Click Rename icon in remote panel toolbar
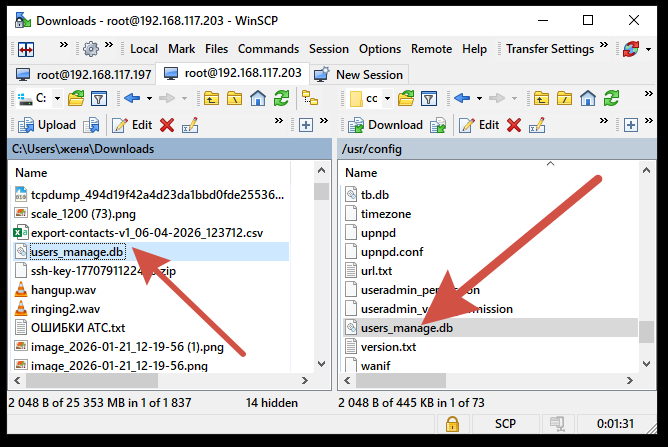 coord(537,125)
